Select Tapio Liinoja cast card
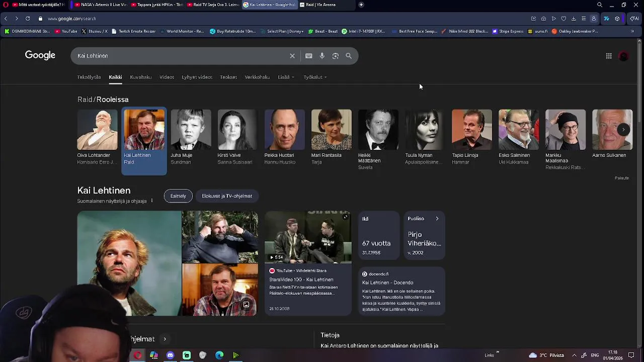The width and height of the screenshot is (644, 362). click(x=471, y=137)
